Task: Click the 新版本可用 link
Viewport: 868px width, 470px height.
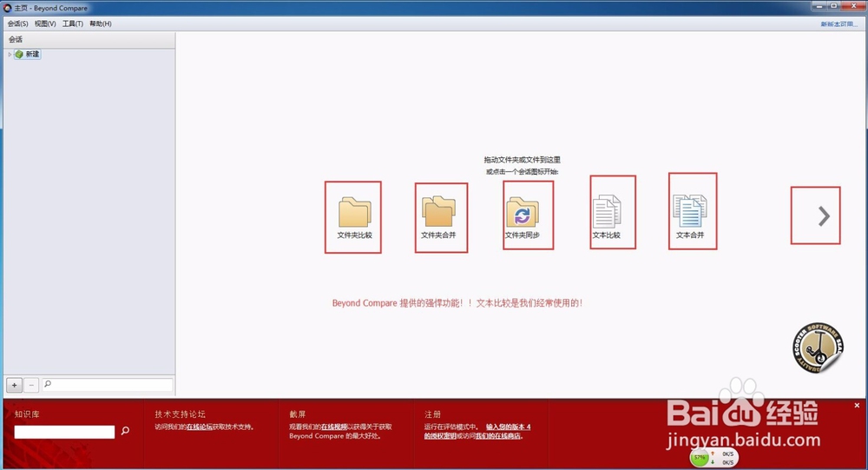Action: (838, 23)
